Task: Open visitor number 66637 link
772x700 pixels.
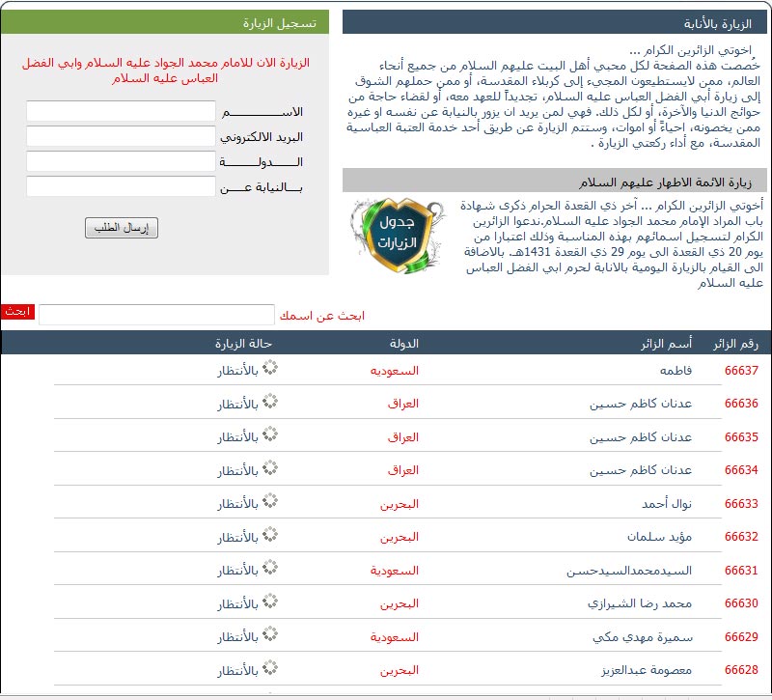Action: pos(741,371)
